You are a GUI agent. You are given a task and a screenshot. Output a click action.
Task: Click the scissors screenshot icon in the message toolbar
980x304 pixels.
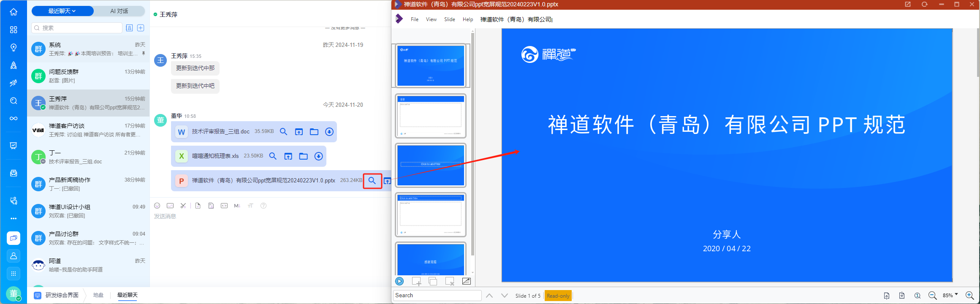point(183,206)
